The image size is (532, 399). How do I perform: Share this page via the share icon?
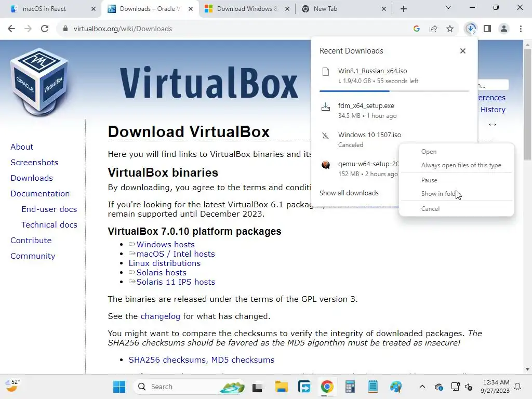pos(433,29)
